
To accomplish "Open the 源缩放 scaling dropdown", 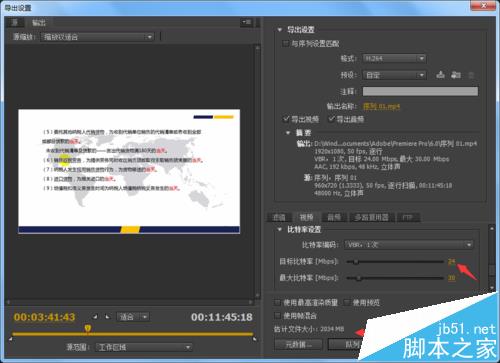I will point(97,37).
